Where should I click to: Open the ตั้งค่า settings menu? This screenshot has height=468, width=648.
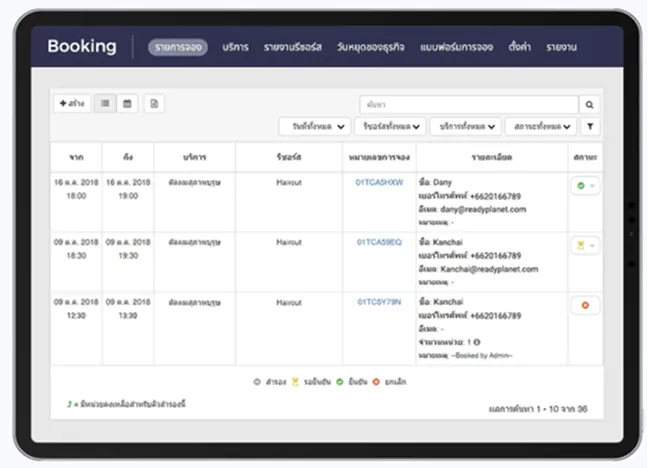click(520, 47)
